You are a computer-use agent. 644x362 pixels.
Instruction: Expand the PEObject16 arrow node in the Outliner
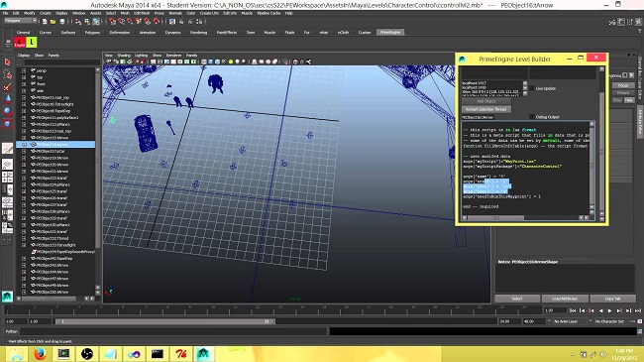click(x=24, y=145)
